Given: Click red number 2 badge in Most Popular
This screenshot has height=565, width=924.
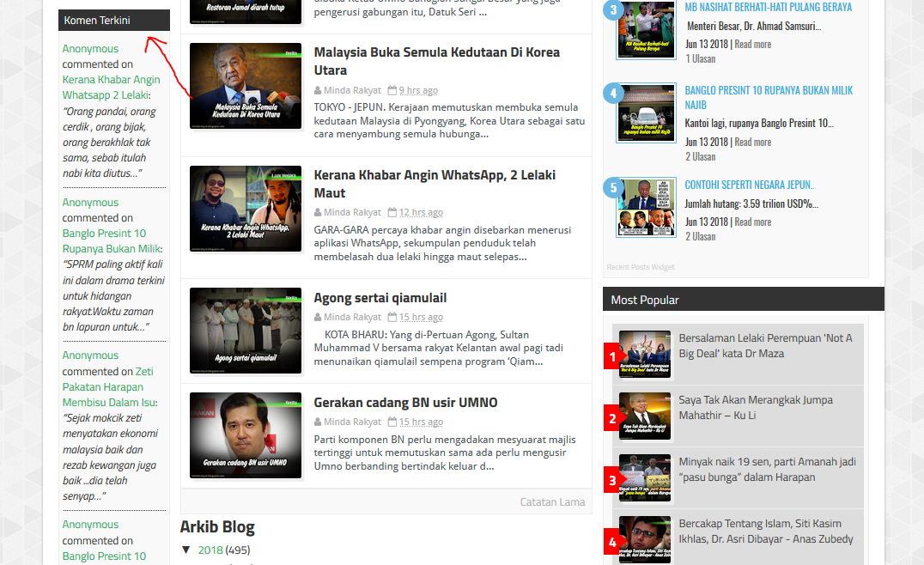Looking at the screenshot, I should pos(612,419).
